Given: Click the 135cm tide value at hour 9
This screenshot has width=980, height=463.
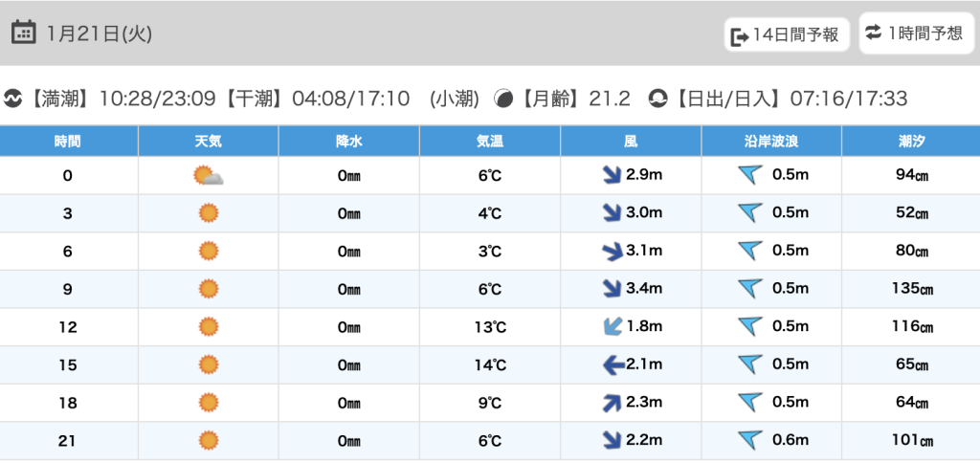Looking at the screenshot, I should click(911, 289).
